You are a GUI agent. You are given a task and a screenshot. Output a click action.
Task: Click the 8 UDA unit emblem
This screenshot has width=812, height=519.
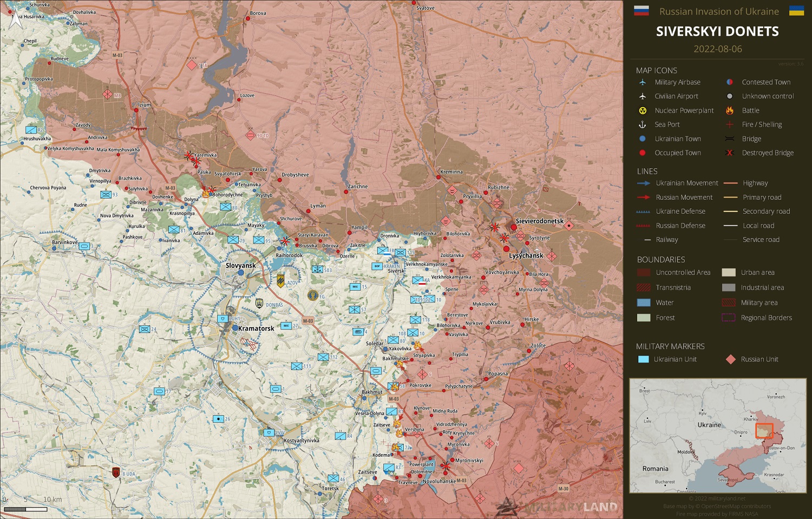[x=116, y=472]
